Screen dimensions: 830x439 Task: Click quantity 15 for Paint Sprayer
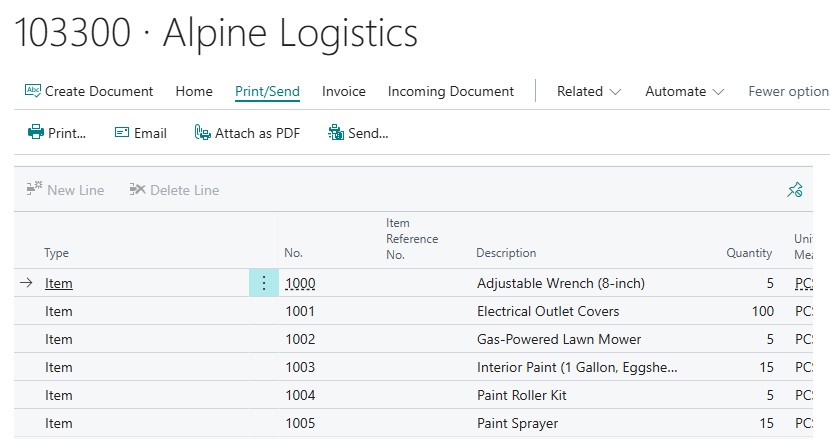click(766, 424)
